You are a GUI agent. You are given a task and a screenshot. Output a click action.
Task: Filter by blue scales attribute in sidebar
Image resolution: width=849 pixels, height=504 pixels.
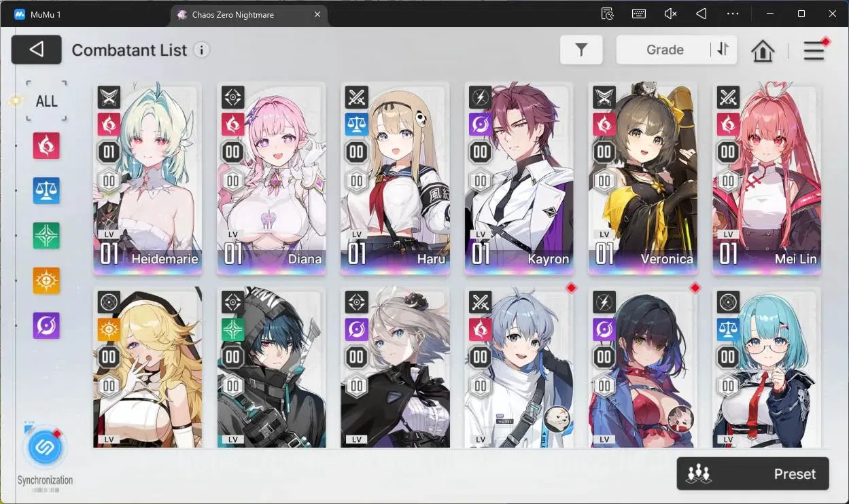click(x=47, y=191)
